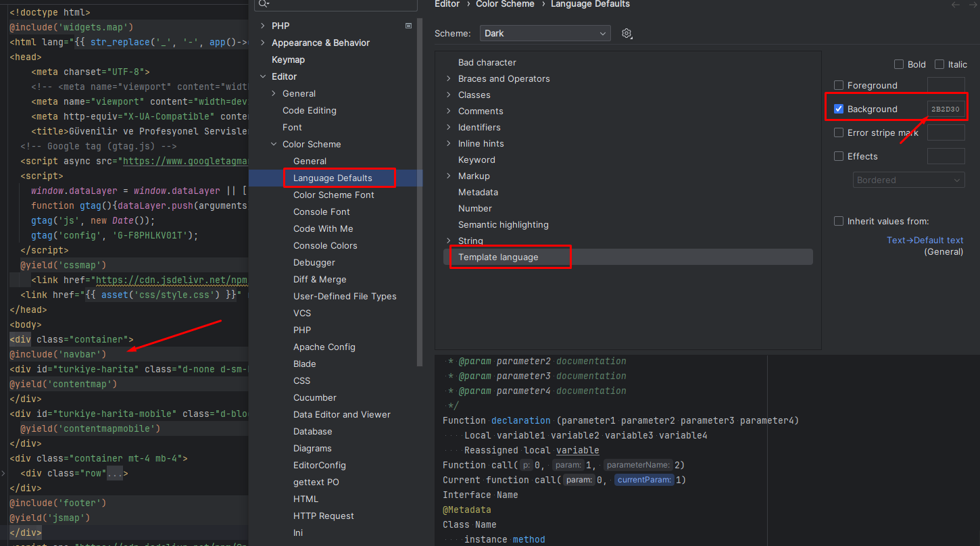Click @yield('cssmap') in the editor
This screenshot has height=546, width=980.
pyautogui.click(x=63, y=265)
